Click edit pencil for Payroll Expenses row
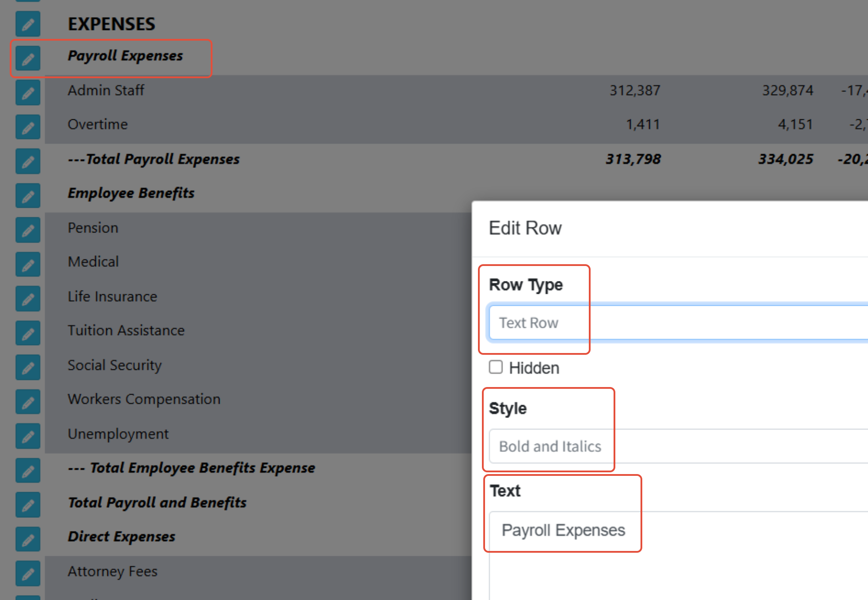Viewport: 868px width, 600px height. pyautogui.click(x=28, y=58)
